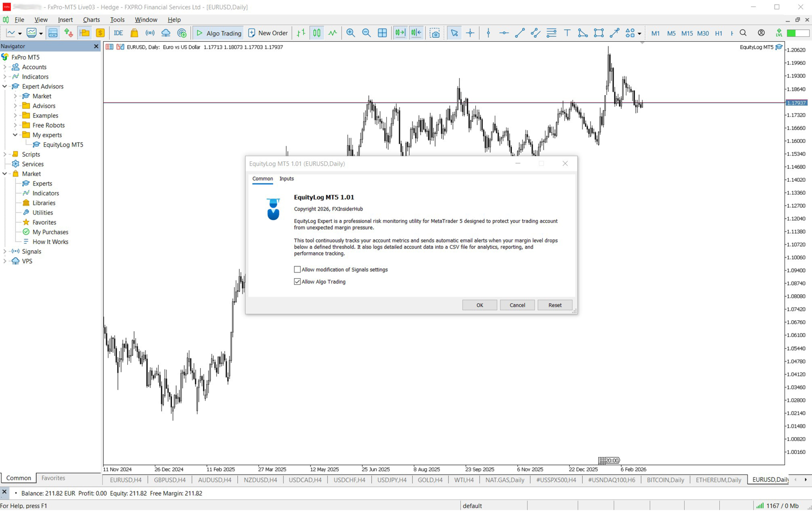Image resolution: width=812 pixels, height=511 pixels.
Task: Select the vertical line drawing tool
Action: pos(489,33)
